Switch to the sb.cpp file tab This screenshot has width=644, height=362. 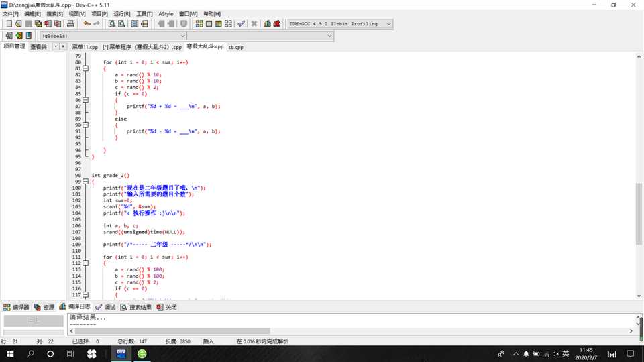click(235, 47)
